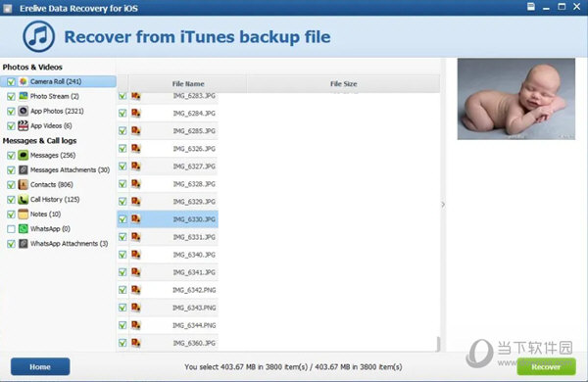Click the file list vertical scrollbar
The image size is (588, 382).
tap(438, 343)
